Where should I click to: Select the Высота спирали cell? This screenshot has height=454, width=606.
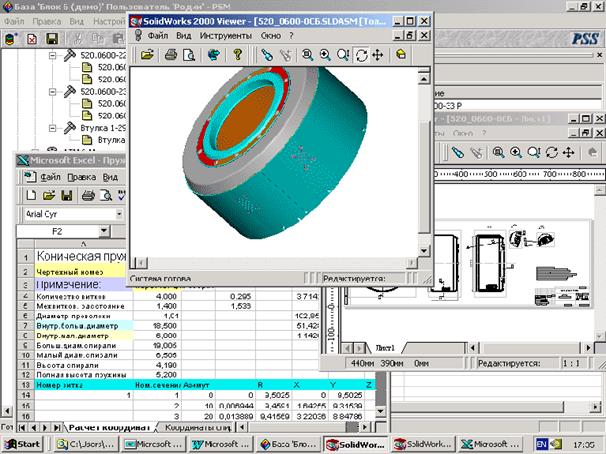pos(83,365)
